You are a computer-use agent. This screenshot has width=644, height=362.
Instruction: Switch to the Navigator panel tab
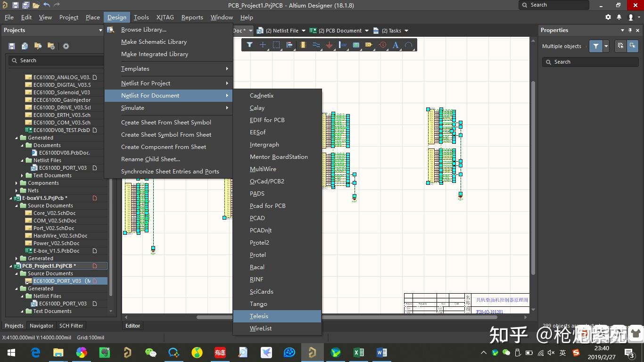pos(41,326)
